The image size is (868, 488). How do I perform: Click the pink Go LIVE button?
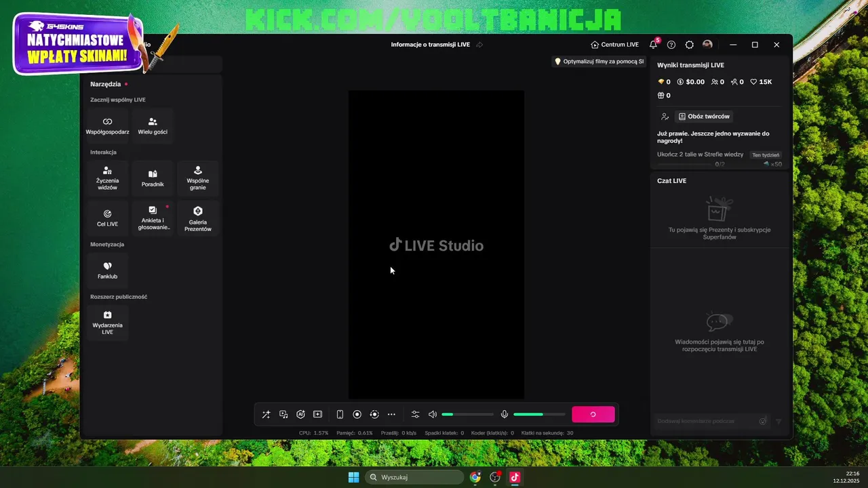tap(593, 414)
